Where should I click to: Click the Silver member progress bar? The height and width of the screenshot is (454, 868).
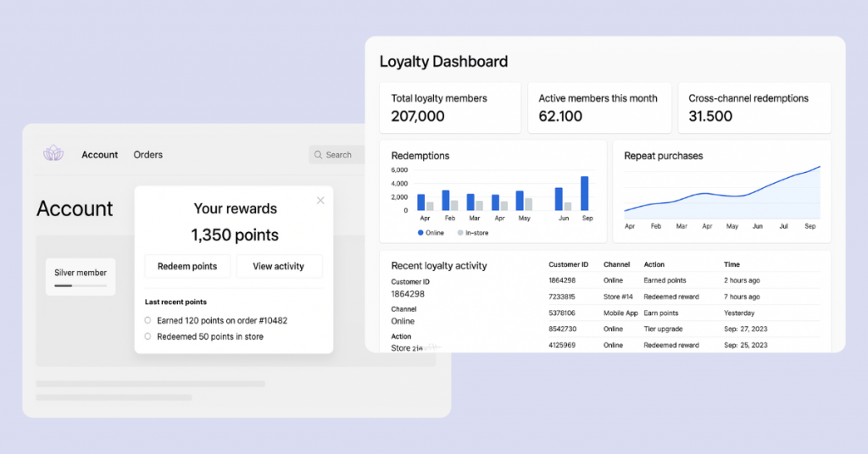point(81,285)
